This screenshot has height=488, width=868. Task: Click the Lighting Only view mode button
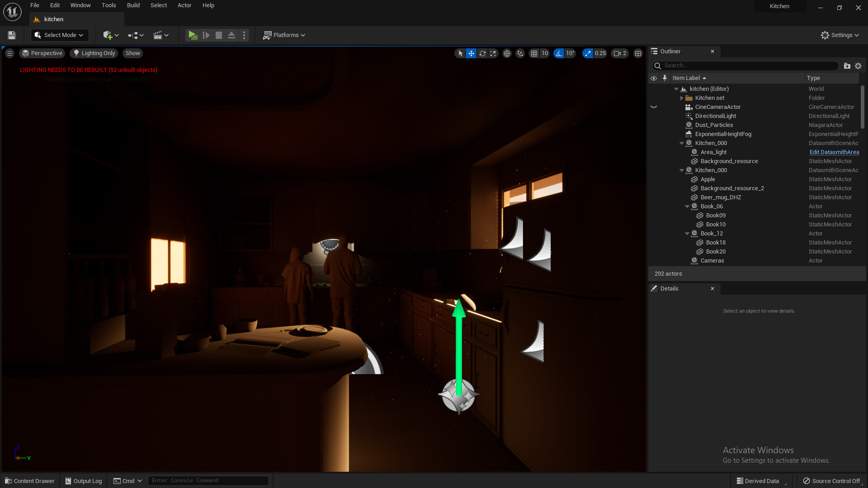(x=94, y=53)
